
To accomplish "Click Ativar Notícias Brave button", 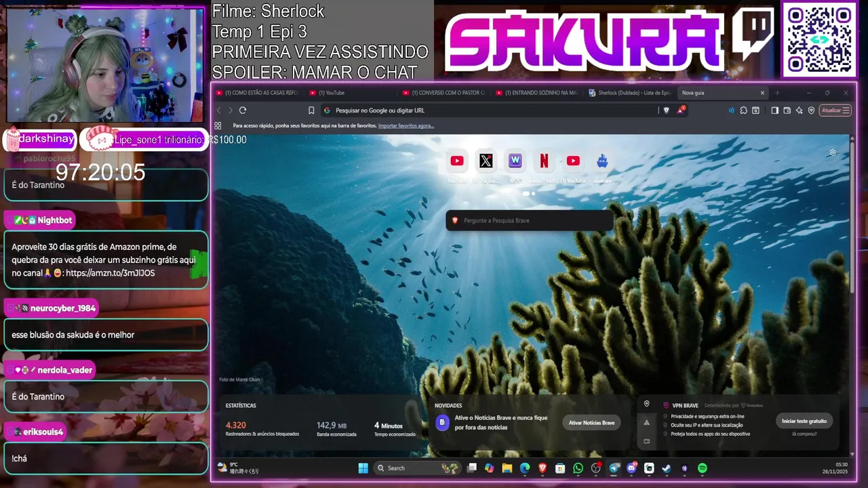I will point(592,422).
